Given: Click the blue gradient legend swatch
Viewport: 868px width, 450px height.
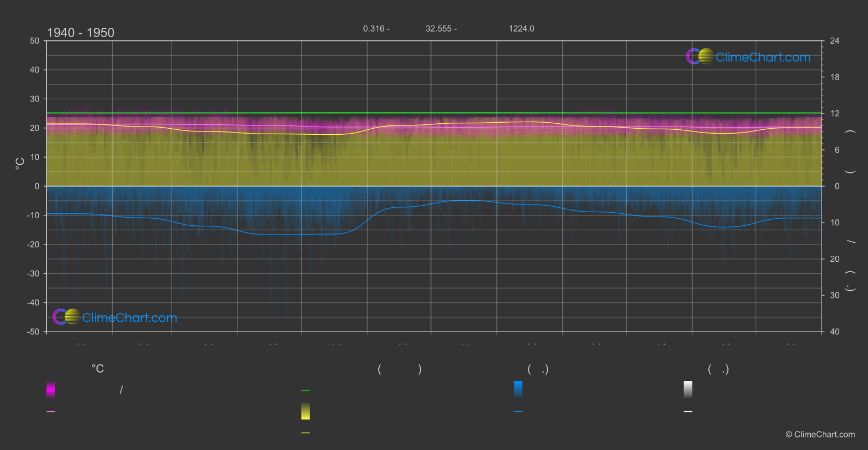Looking at the screenshot, I should click(x=518, y=389).
